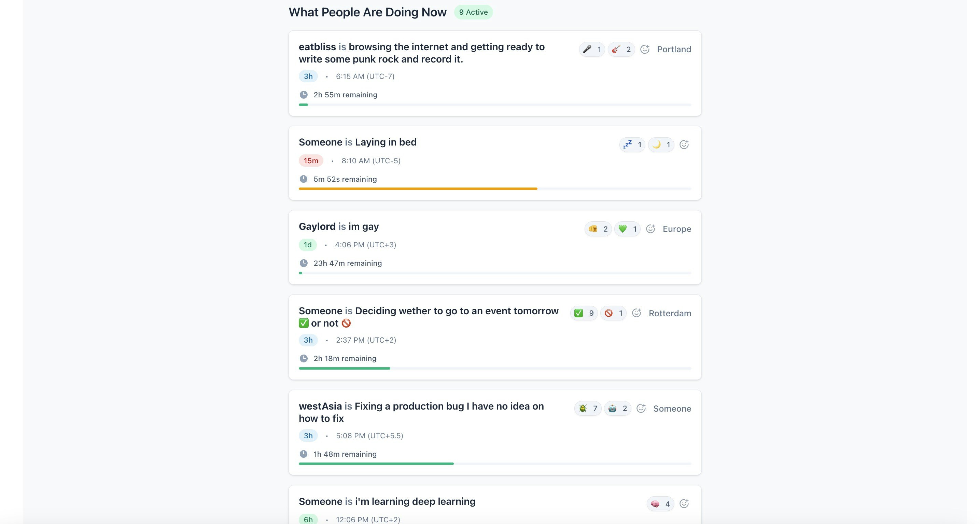
Task: Click the Rotterdam location label
Action: 670,314
